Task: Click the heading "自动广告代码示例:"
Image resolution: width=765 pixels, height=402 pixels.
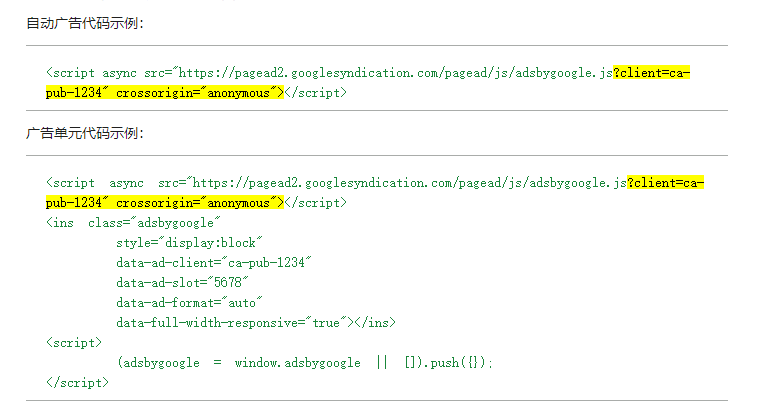Action: click(85, 23)
